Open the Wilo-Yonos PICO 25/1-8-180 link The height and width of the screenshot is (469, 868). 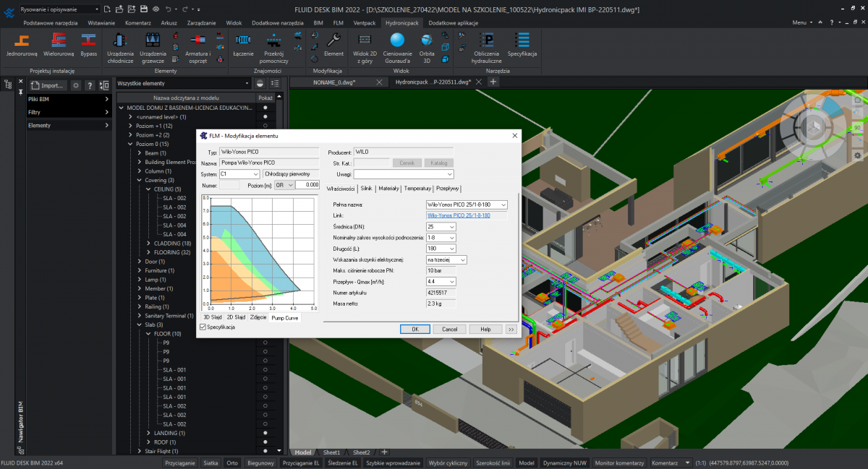point(459,216)
